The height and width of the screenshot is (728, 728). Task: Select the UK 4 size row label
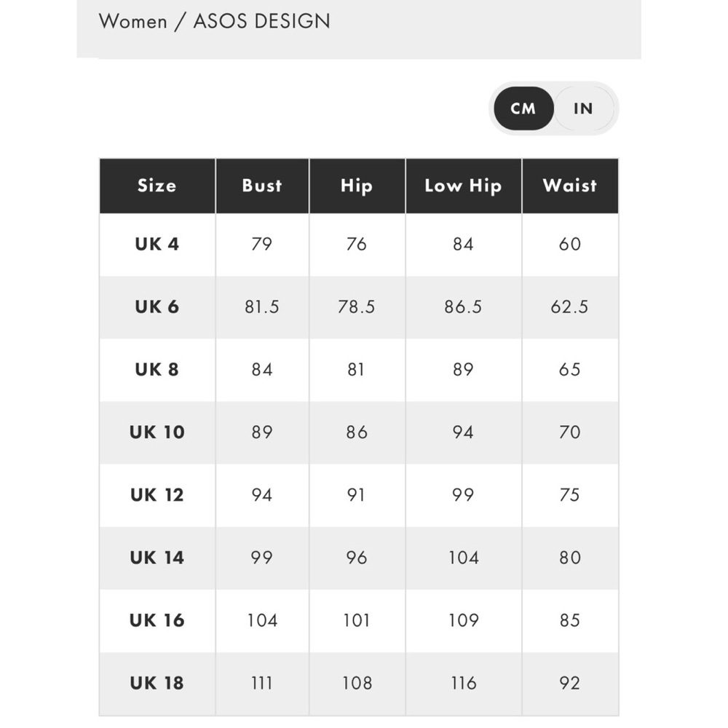(x=157, y=244)
